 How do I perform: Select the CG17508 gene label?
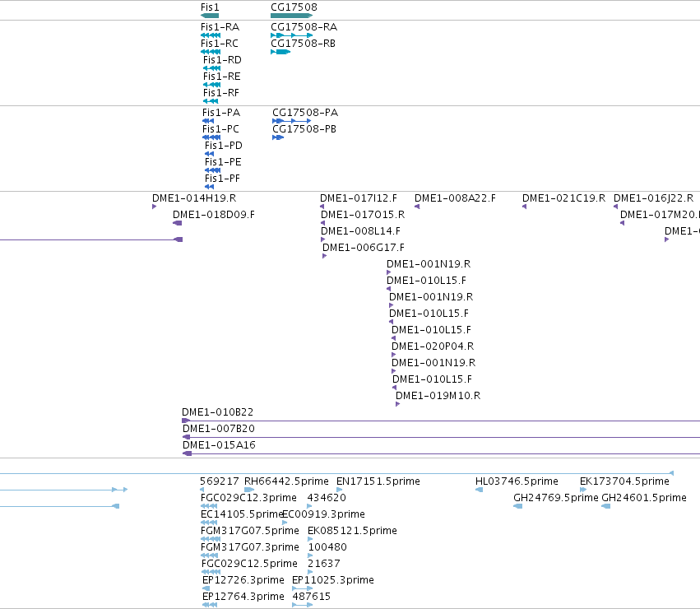[294, 7]
